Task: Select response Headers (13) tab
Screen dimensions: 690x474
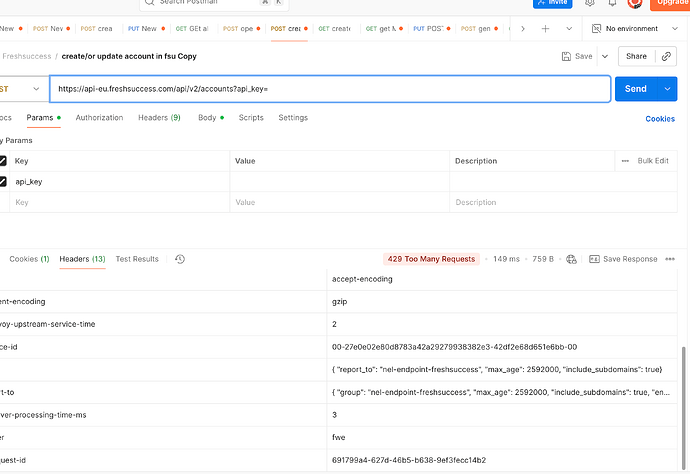Action: pyautogui.click(x=82, y=259)
